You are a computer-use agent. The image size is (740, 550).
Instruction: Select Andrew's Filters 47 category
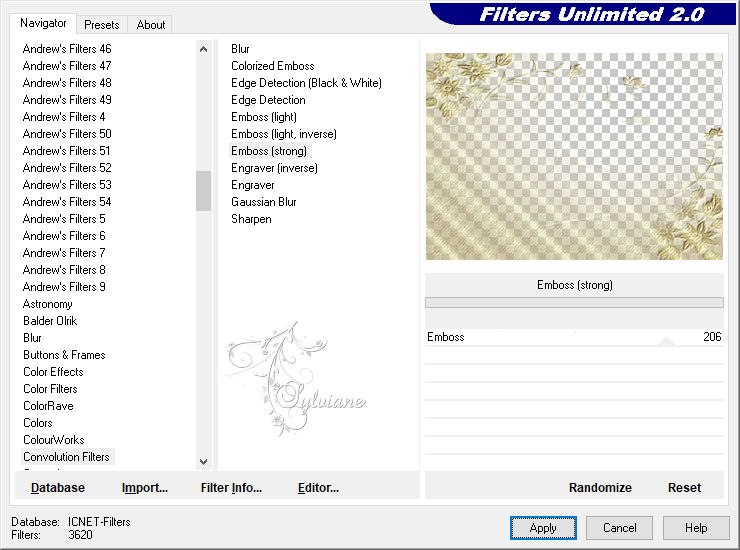[x=67, y=66]
